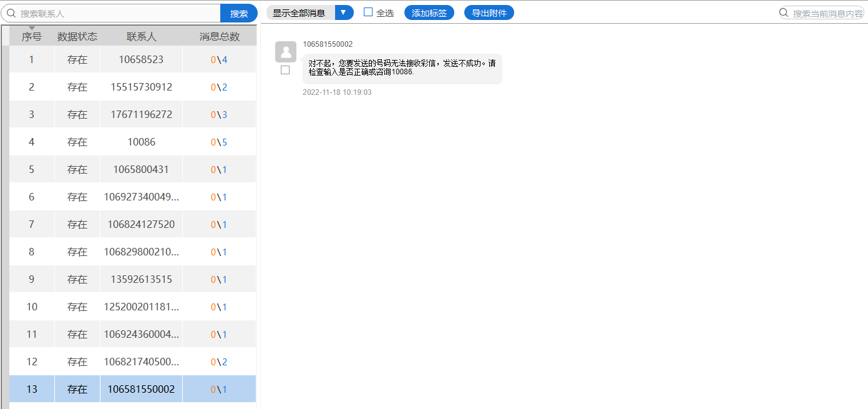Open the 显示全部消息 dropdown arrow
The height and width of the screenshot is (409, 868).
[344, 12]
